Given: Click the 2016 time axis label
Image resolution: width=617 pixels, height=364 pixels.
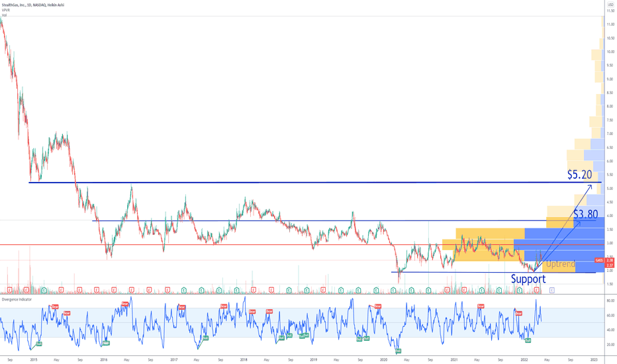Looking at the screenshot, I should [x=104, y=359].
